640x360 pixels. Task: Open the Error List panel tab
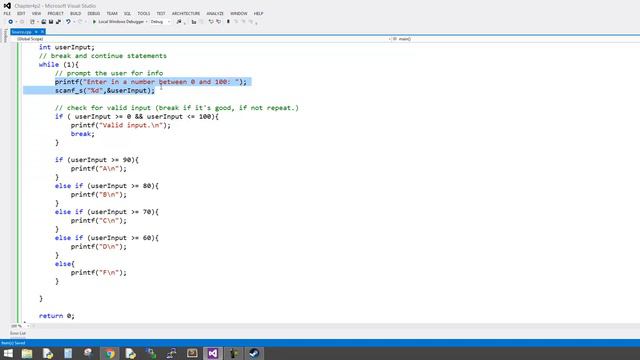[x=18, y=333]
